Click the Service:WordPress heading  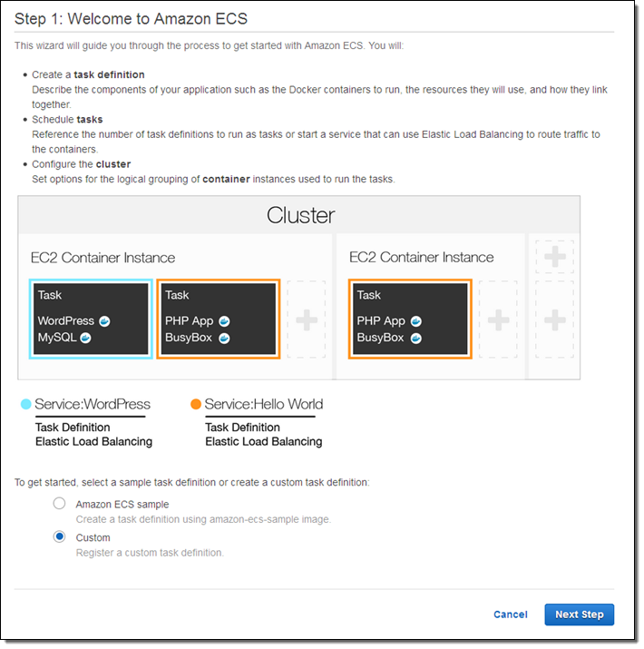(x=93, y=405)
